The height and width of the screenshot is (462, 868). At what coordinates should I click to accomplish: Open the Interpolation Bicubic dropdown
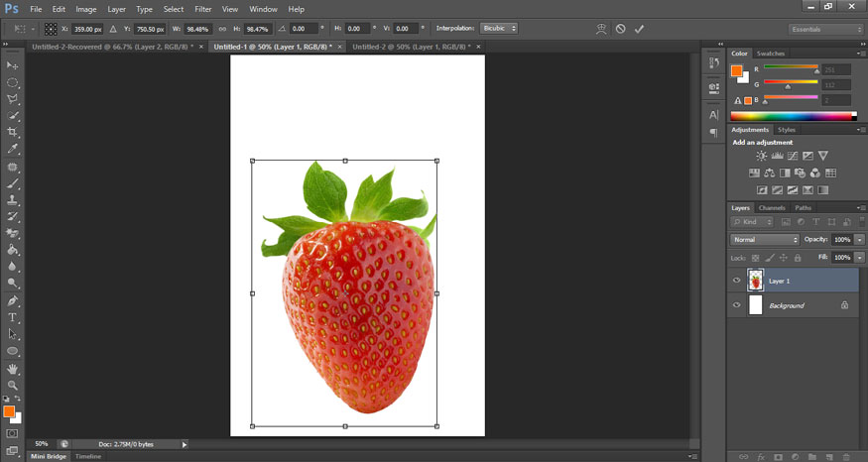click(498, 29)
